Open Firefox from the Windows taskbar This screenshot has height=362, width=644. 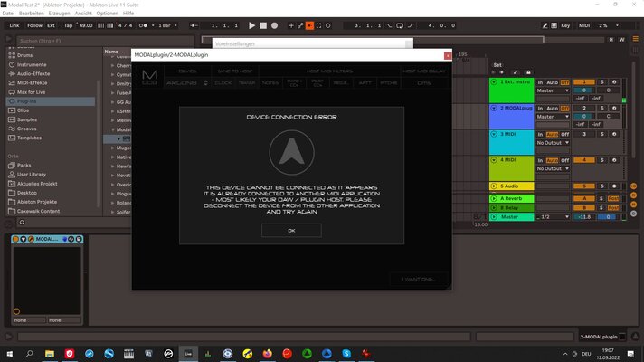[267, 353]
